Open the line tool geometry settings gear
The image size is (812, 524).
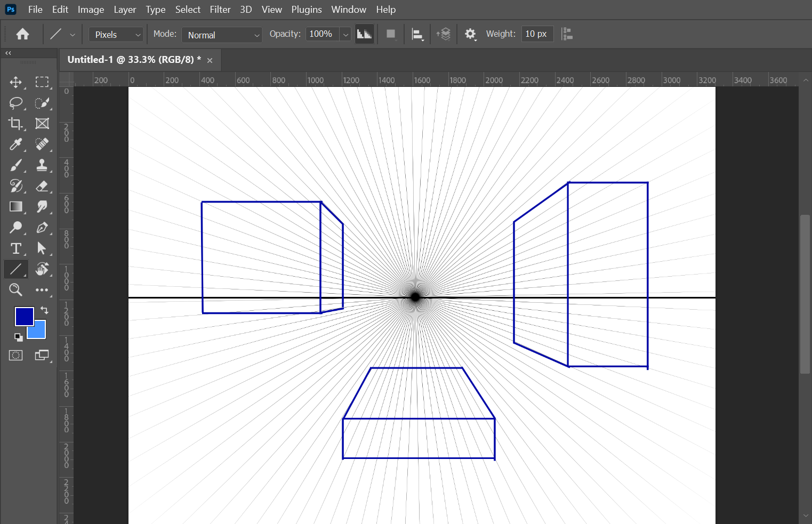click(x=470, y=34)
